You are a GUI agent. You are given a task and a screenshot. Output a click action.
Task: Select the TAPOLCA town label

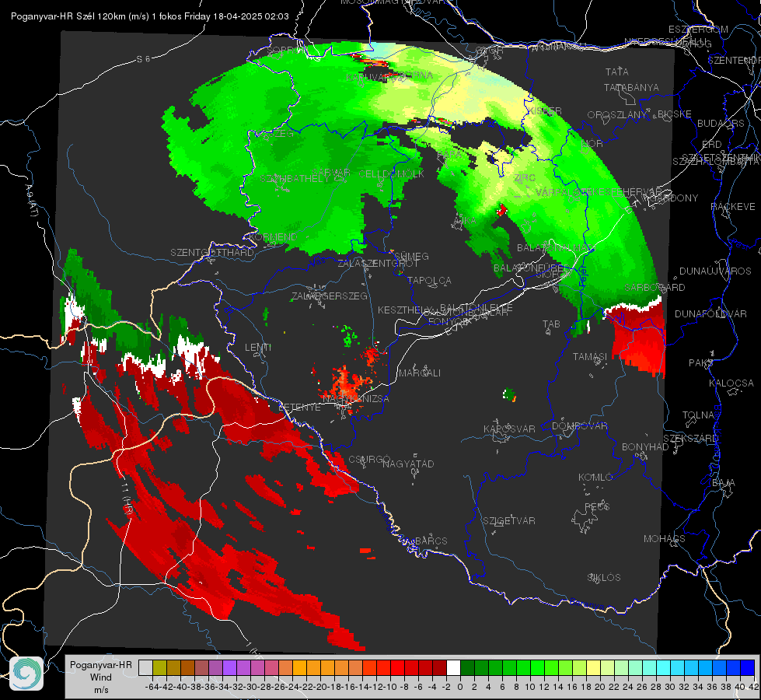pos(429,281)
